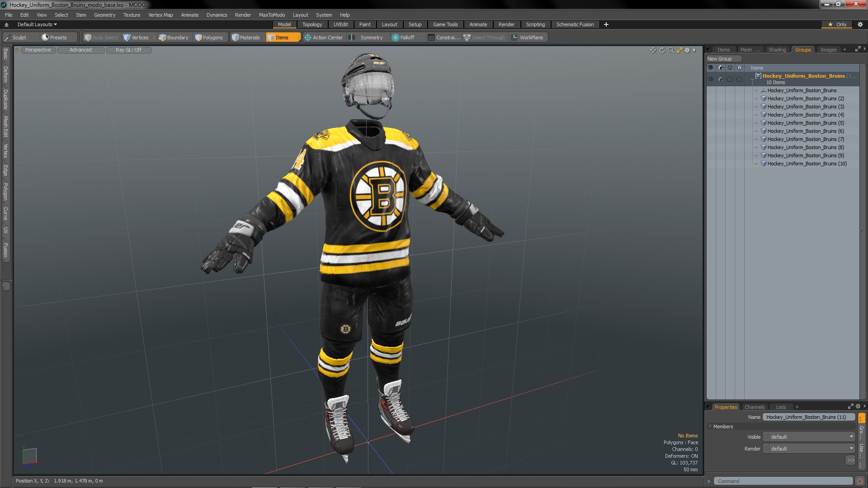Toggle Select Through mode
Screen dimensions: 868x488
484,38
